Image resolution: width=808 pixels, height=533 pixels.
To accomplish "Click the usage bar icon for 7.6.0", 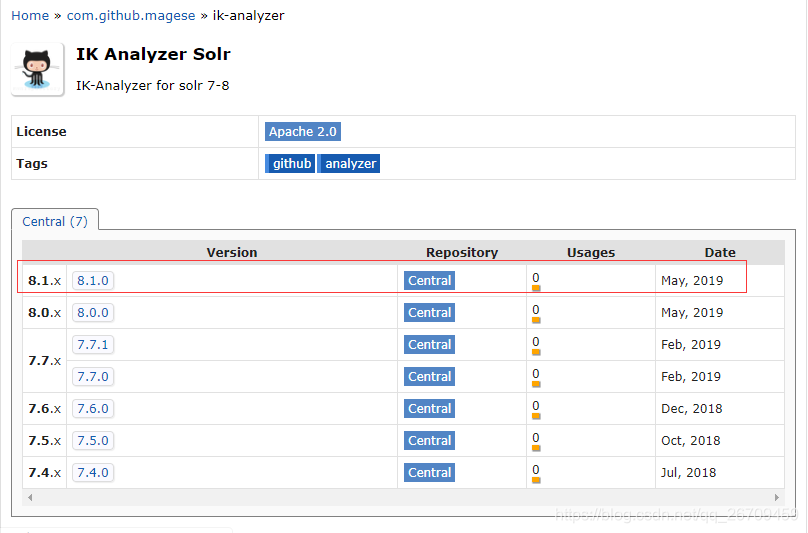I will (x=536, y=416).
